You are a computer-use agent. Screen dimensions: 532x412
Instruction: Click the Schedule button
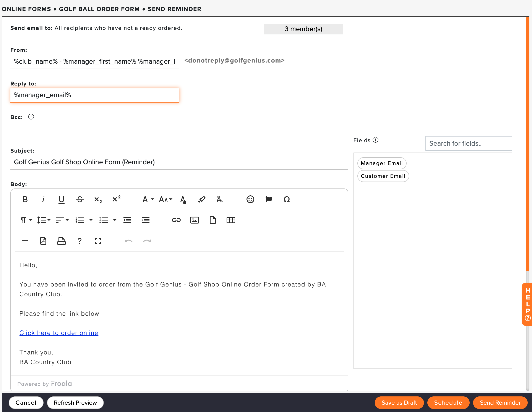(448, 403)
